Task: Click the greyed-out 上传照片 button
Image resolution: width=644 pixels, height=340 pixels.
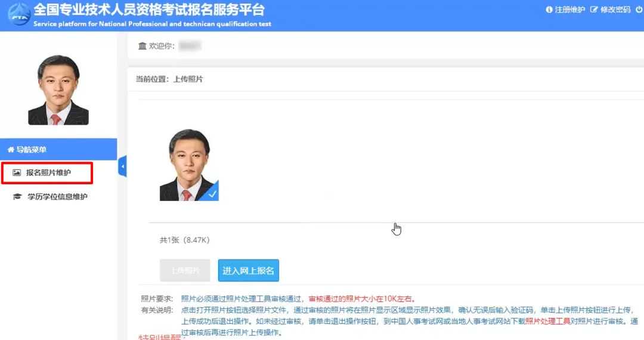Action: point(184,270)
